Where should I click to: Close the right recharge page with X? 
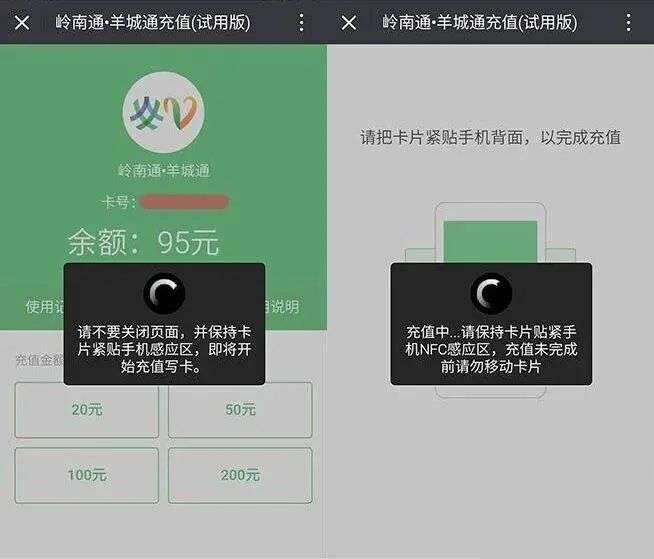349,23
